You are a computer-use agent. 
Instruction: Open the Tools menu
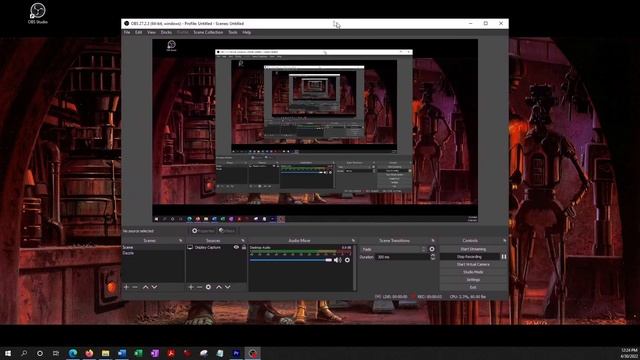tap(233, 32)
